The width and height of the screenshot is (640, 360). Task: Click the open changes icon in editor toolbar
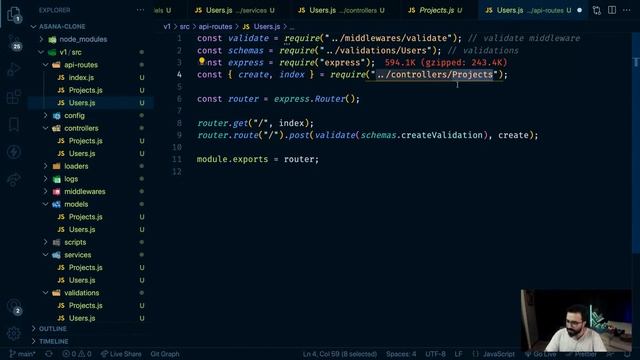point(597,10)
